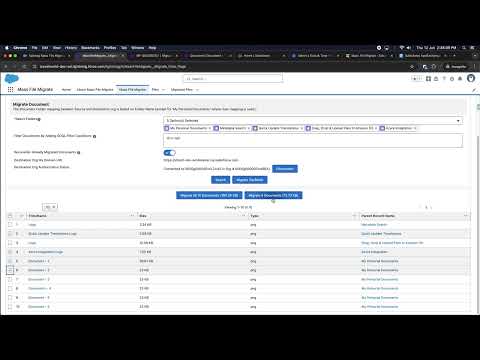Click Migrate 4 Documents button
480x360 pixels.
pos(273,195)
